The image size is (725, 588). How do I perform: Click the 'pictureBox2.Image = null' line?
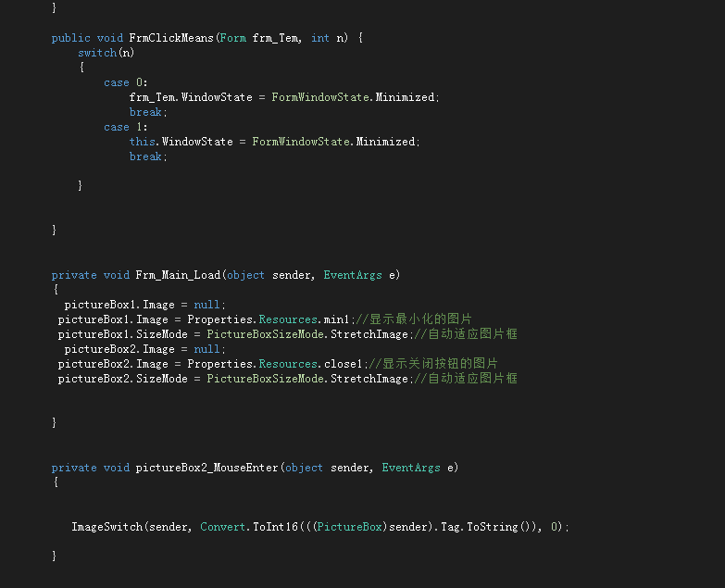coord(144,349)
